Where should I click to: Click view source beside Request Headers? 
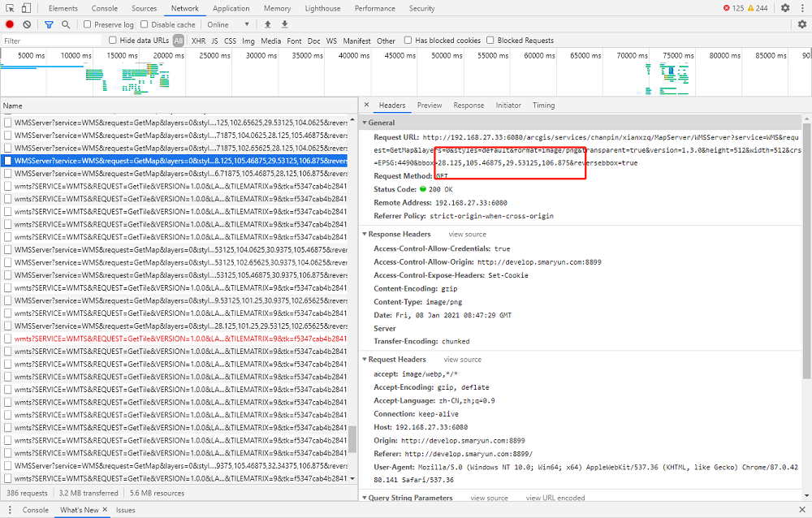[x=463, y=360]
